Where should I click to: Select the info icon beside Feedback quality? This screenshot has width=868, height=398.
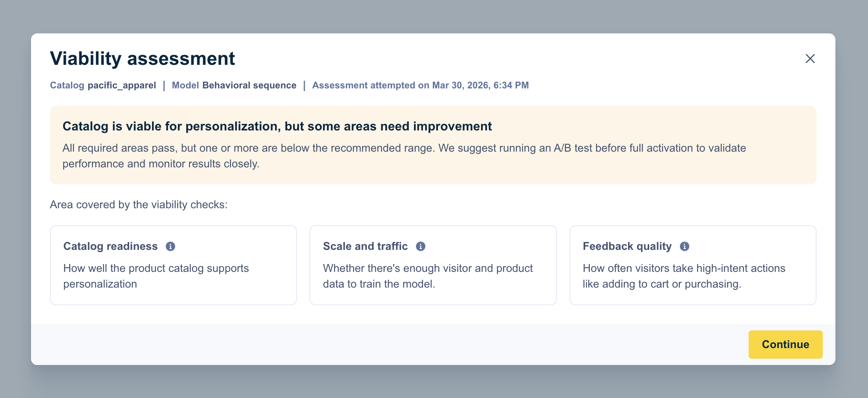(x=685, y=246)
